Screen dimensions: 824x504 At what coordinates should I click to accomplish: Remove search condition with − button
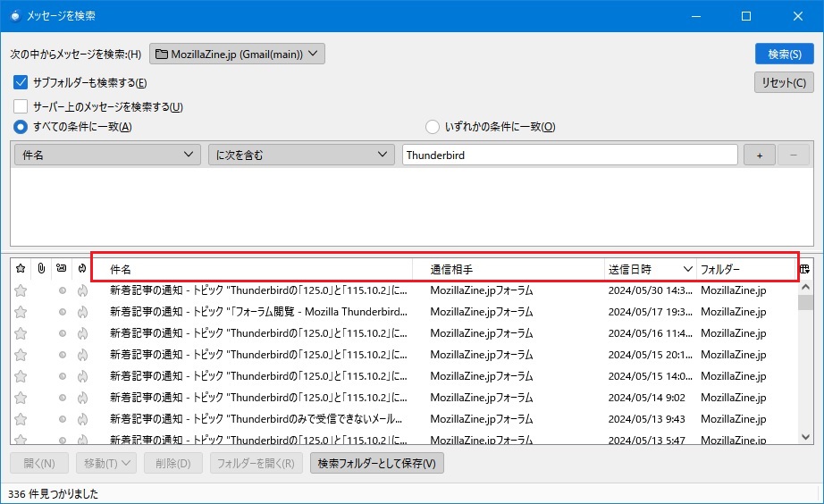tap(794, 155)
